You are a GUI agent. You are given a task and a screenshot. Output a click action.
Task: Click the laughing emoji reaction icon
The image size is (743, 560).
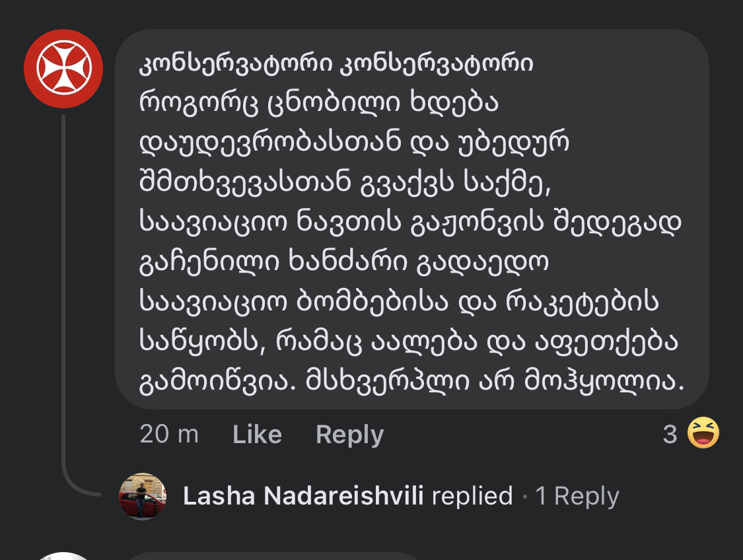[x=703, y=434]
